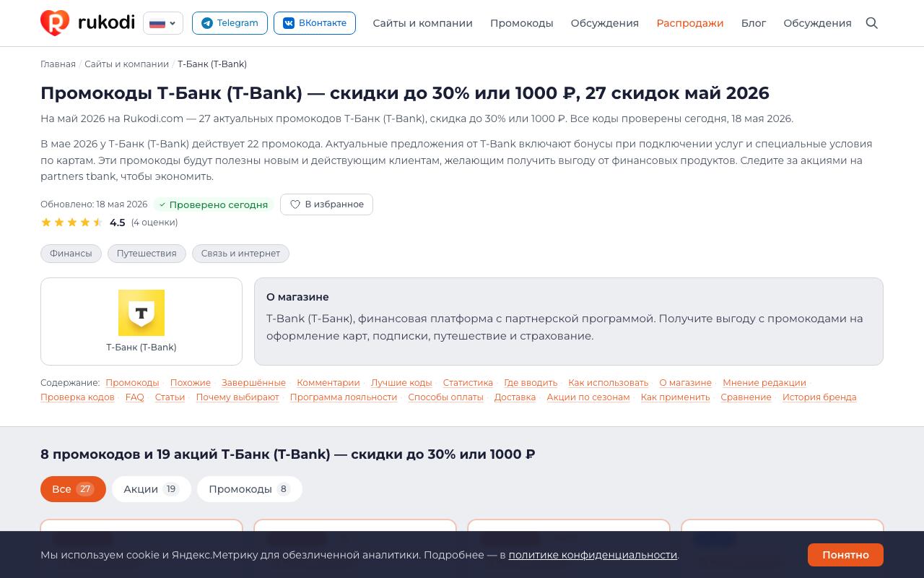Jump to Как использовать section
The image size is (924, 578).
609,383
